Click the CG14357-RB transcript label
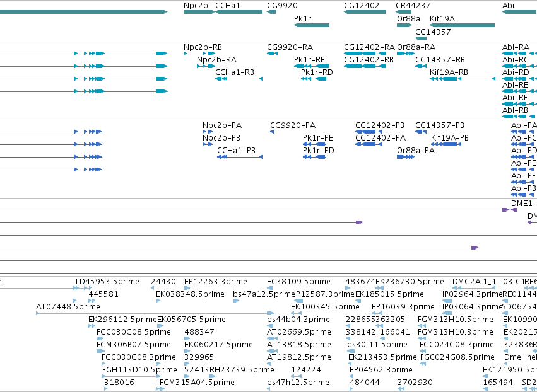This screenshot has height=392, width=537. (x=440, y=60)
